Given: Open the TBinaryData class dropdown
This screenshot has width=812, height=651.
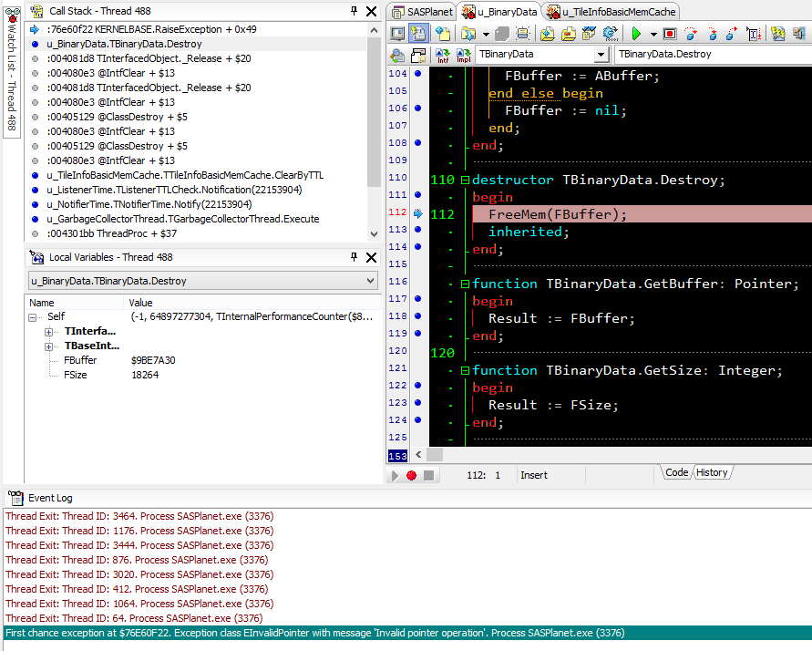Looking at the screenshot, I should tap(601, 55).
